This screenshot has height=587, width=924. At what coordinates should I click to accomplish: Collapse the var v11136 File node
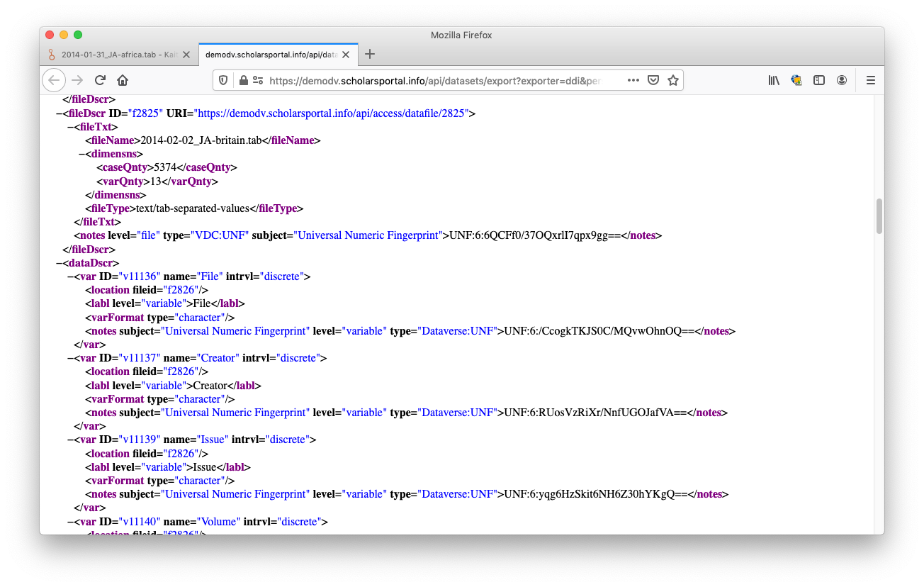coord(71,276)
